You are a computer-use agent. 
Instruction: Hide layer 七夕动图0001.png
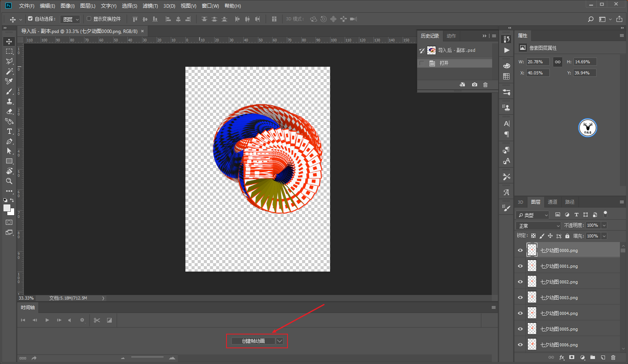point(520,266)
